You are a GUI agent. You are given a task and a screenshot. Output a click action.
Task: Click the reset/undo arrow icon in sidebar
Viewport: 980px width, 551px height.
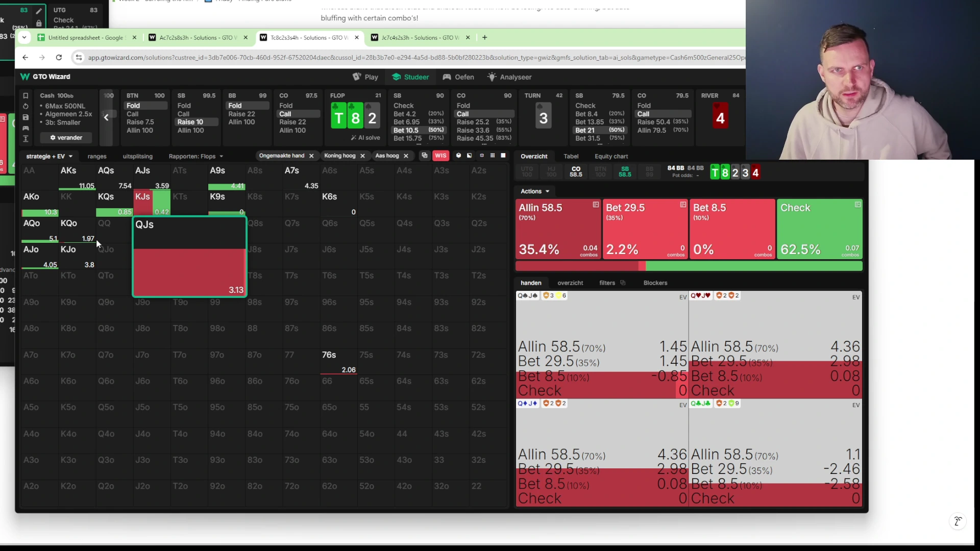[x=26, y=106]
